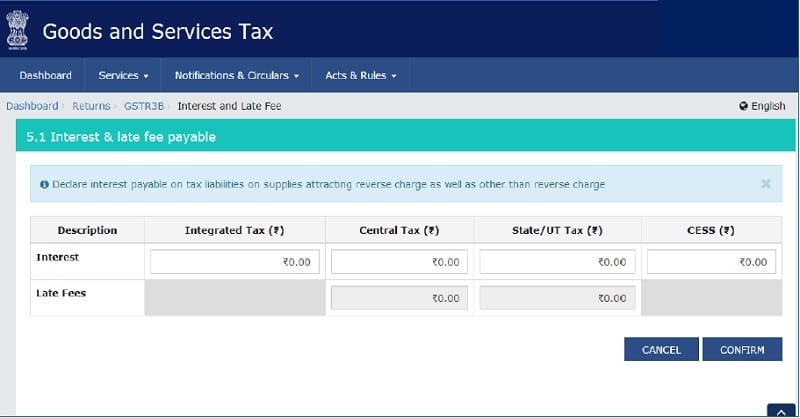Open the Dashboard menu item
Screen dimensions: 800x418
pos(45,75)
